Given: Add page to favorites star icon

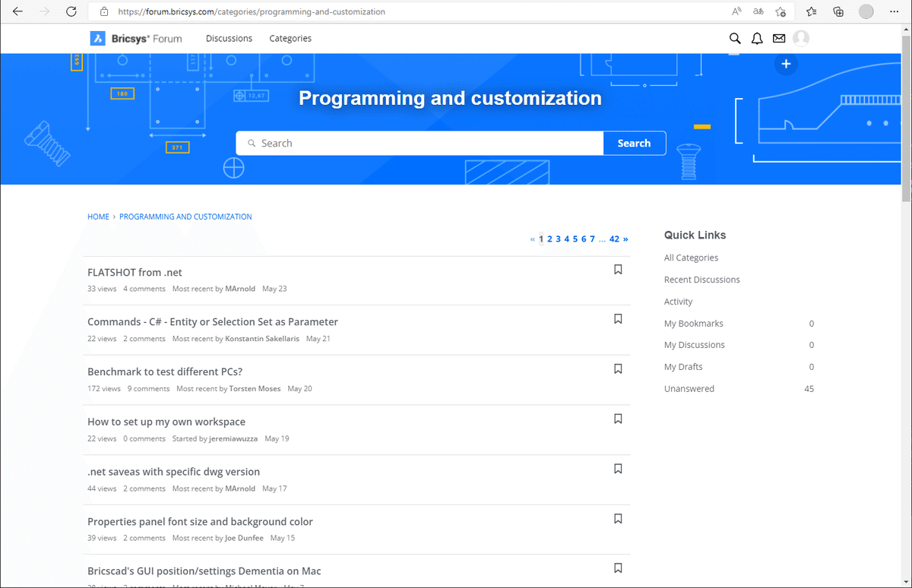Looking at the screenshot, I should 781,11.
